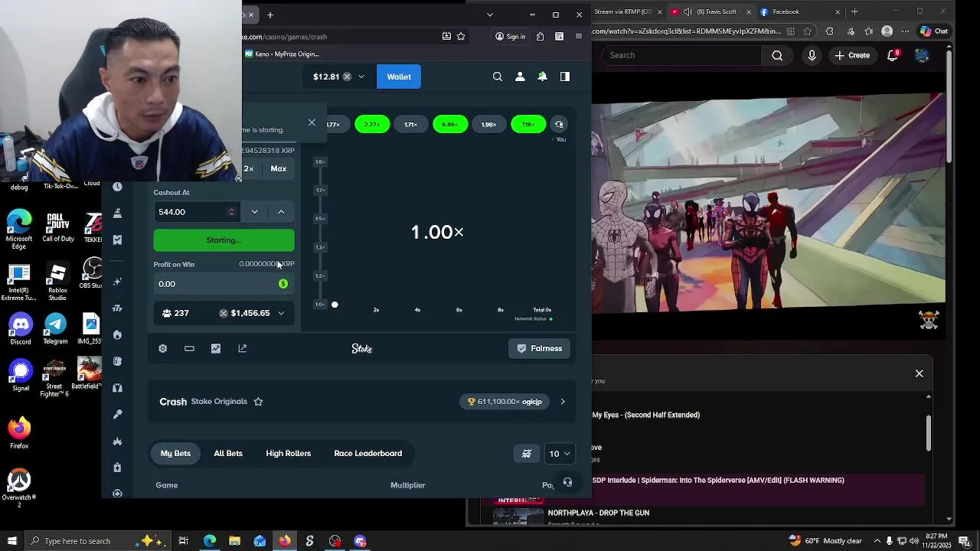Select the 2.27× past result pill
The image size is (980, 551).
coord(372,124)
